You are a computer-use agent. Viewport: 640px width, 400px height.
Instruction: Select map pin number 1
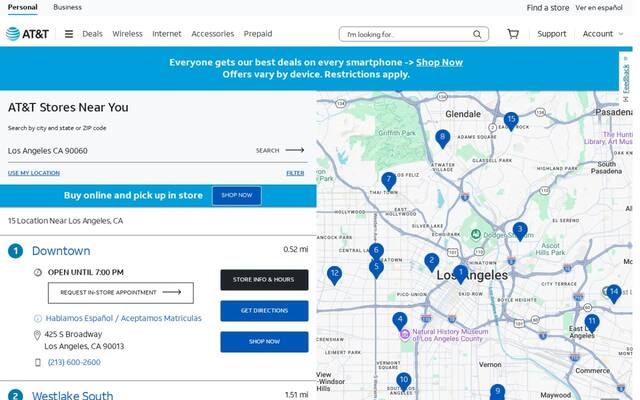(x=461, y=274)
